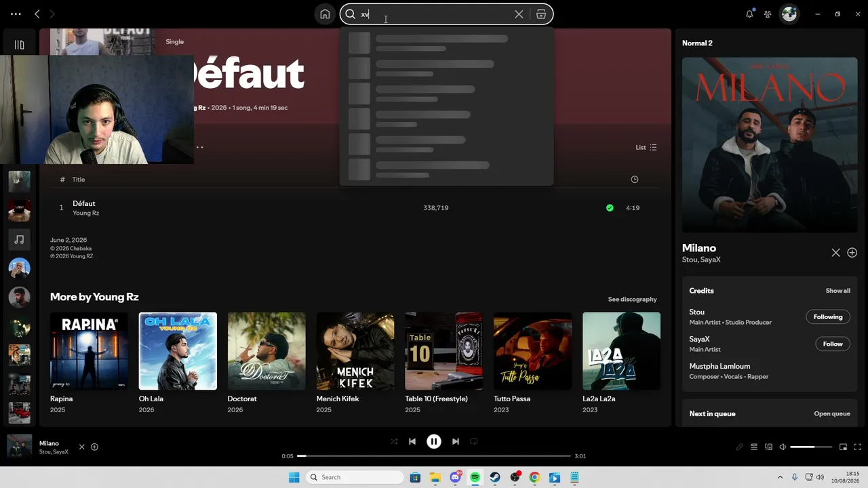Enter full screen player
The height and width of the screenshot is (488, 868).
pos(858,447)
